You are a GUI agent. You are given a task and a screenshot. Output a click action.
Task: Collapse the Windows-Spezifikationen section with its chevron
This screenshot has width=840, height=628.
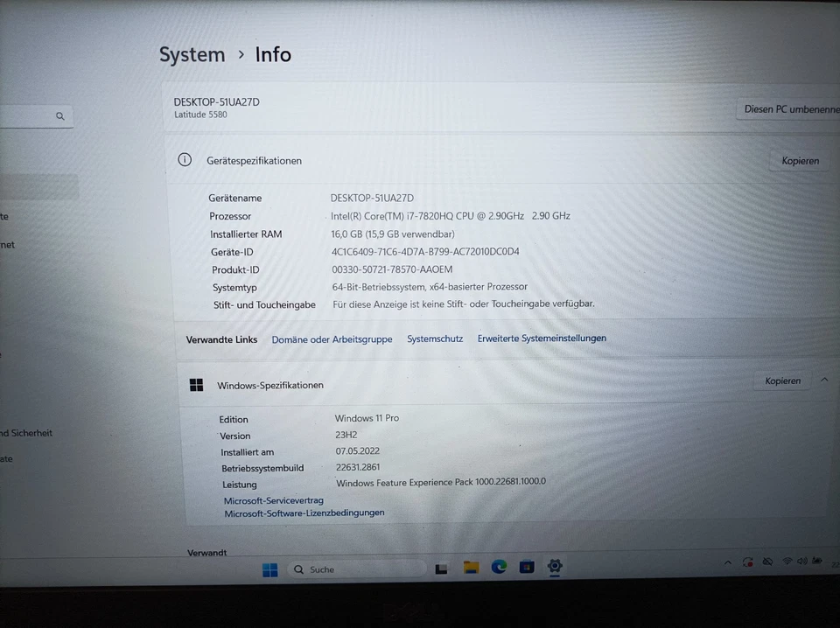pyautogui.click(x=824, y=380)
